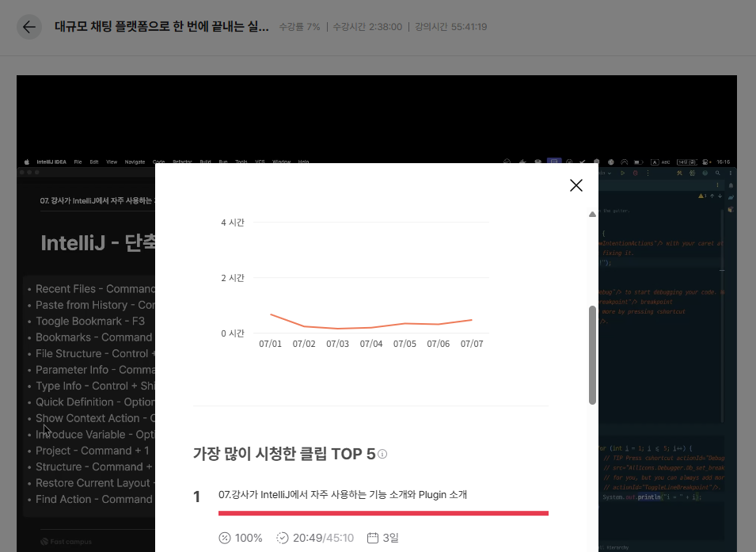Click the 07/05 date on the chart axis
756x552 pixels.
[x=405, y=344]
